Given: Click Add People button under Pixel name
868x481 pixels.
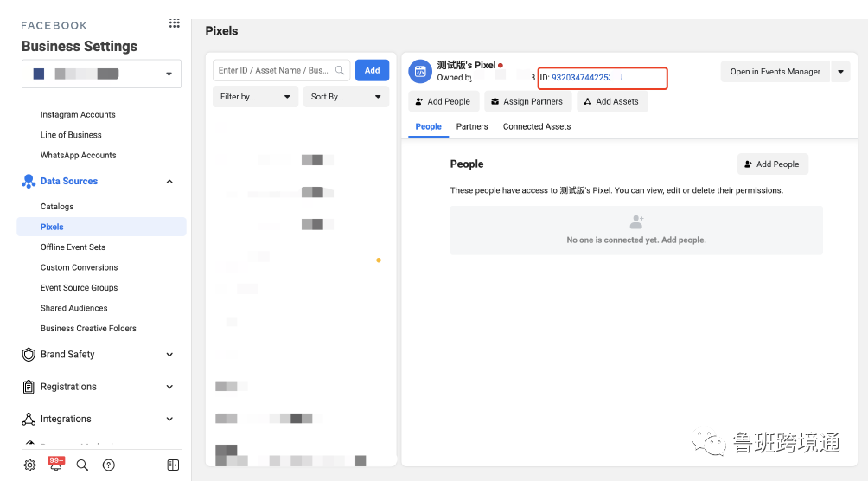Looking at the screenshot, I should coord(444,101).
